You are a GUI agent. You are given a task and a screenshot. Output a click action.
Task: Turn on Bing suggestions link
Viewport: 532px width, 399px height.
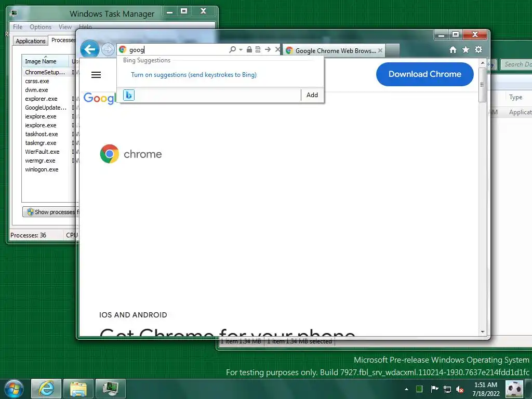(x=194, y=75)
